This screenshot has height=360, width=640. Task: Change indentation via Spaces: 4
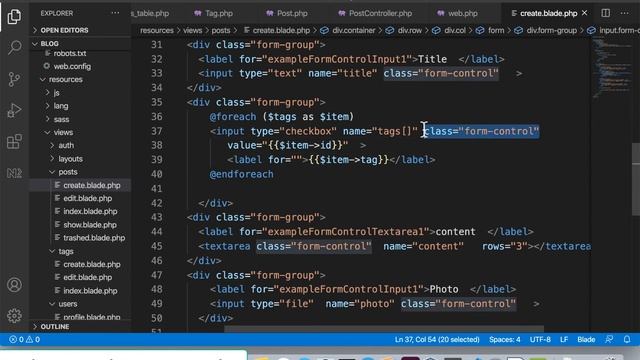[x=504, y=339]
